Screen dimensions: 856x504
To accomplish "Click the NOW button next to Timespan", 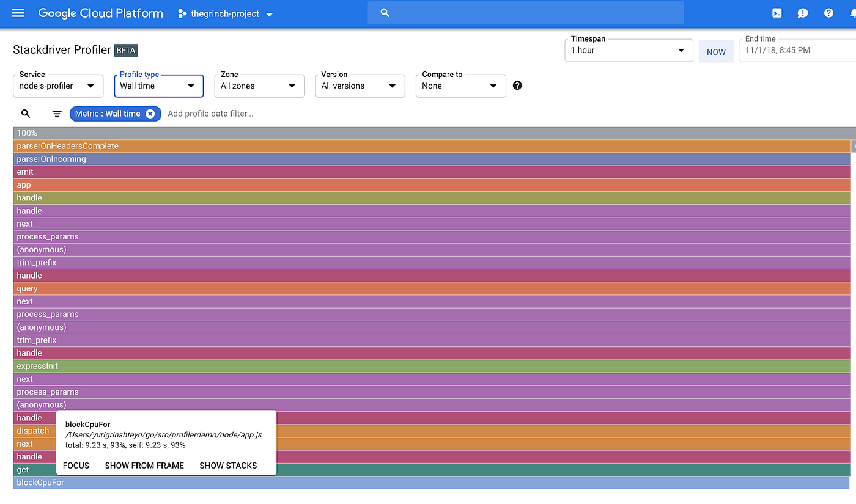I will 716,51.
